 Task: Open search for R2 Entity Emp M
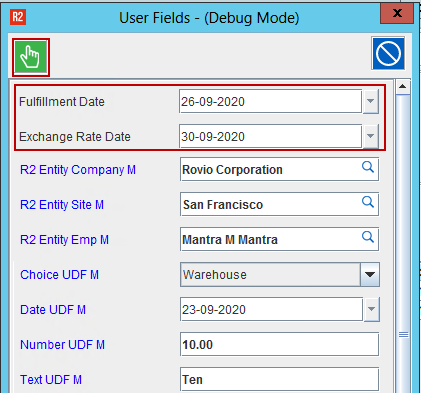pos(368,237)
